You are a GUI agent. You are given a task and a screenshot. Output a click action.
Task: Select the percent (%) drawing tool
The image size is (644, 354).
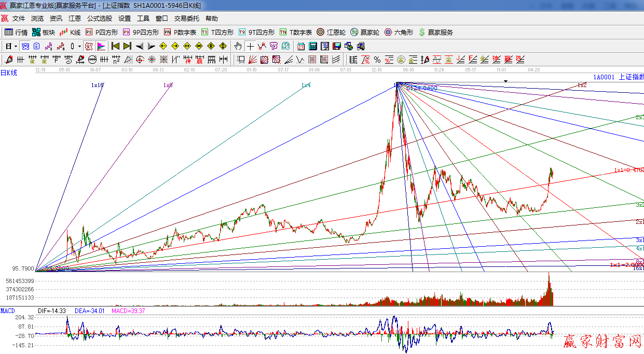click(377, 60)
